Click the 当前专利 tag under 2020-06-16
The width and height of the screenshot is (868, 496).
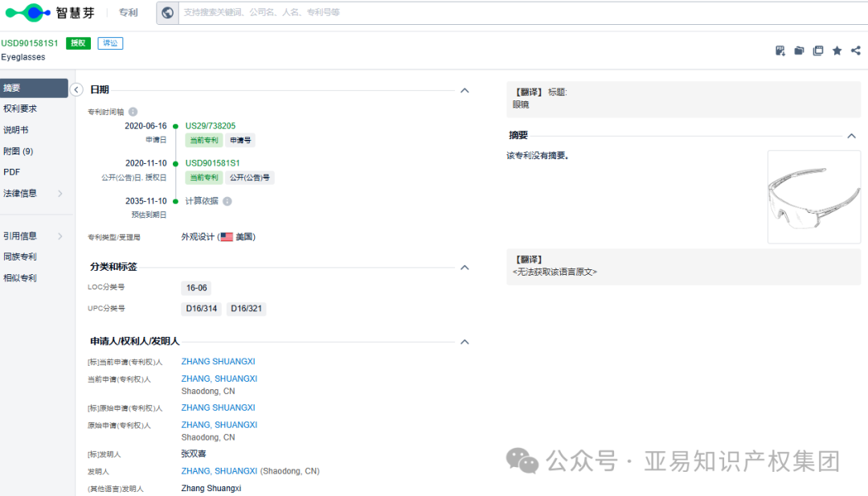click(203, 140)
